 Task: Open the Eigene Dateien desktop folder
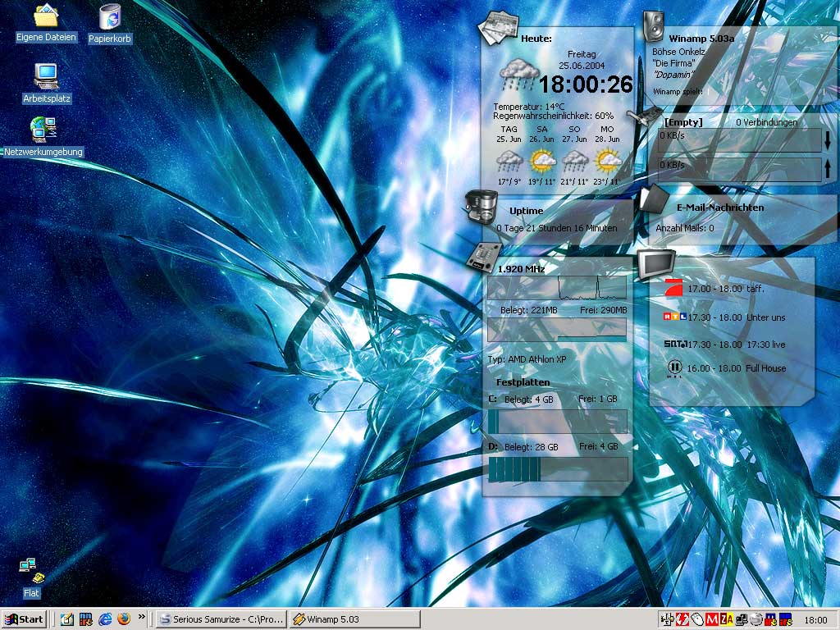coord(46,16)
